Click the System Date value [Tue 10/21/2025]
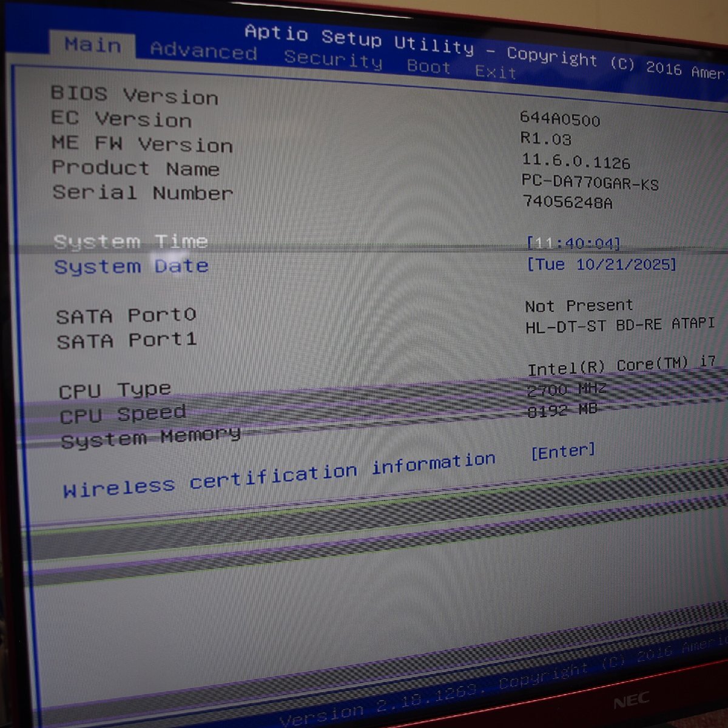The width and height of the screenshot is (728, 728). [601, 264]
